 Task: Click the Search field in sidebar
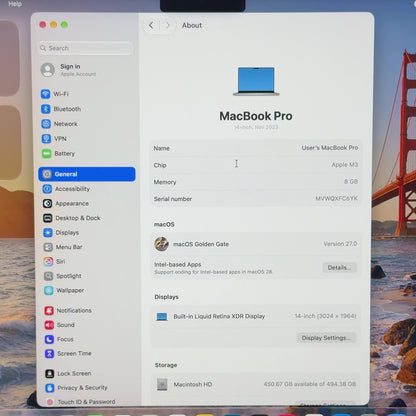click(x=86, y=48)
